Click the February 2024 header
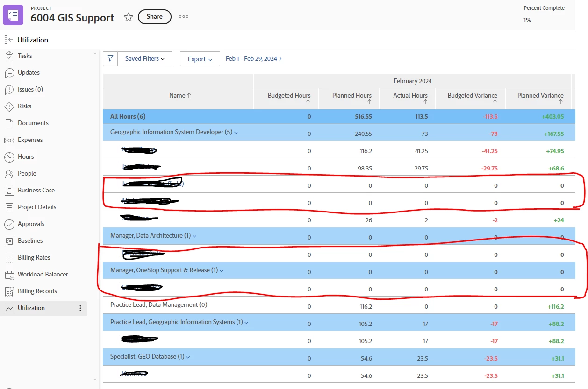The height and width of the screenshot is (389, 588). coord(413,81)
